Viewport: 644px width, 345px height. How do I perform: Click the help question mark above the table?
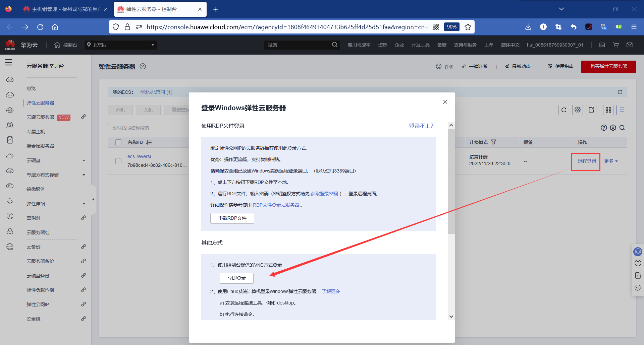coord(604,128)
